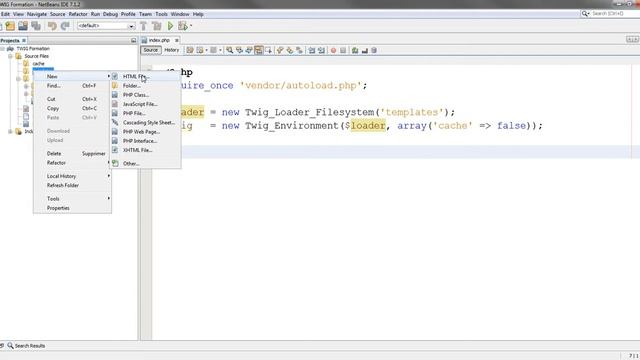640x360 pixels.
Task: Choose PHP File... from New submenu
Action: point(146,113)
